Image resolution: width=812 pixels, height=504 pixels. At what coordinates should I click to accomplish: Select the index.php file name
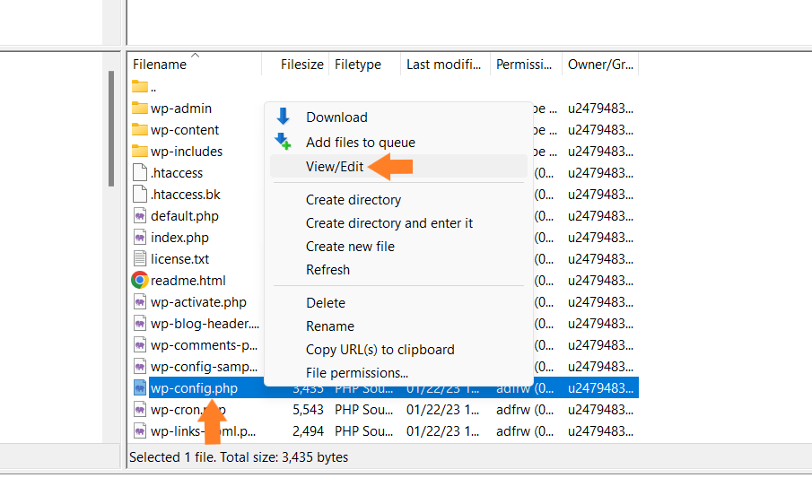(x=179, y=238)
